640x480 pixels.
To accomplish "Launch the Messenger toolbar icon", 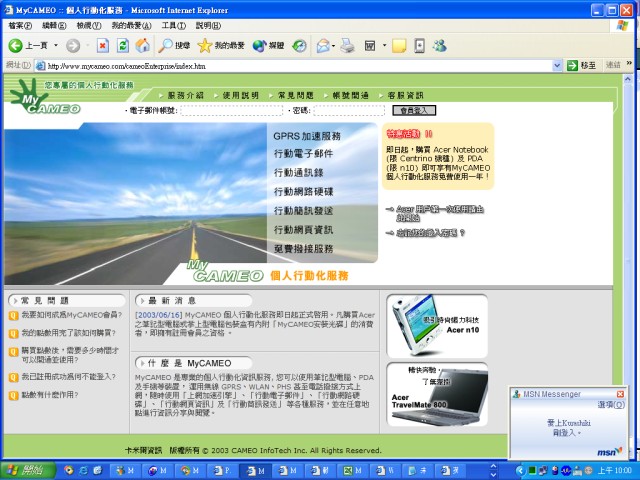I will (440, 45).
